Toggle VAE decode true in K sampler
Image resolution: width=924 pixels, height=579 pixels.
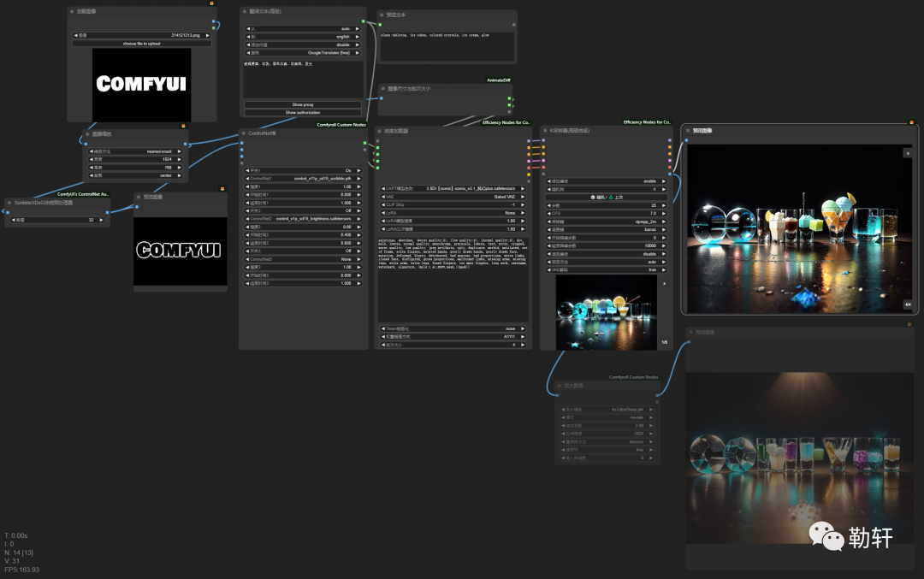607,269
